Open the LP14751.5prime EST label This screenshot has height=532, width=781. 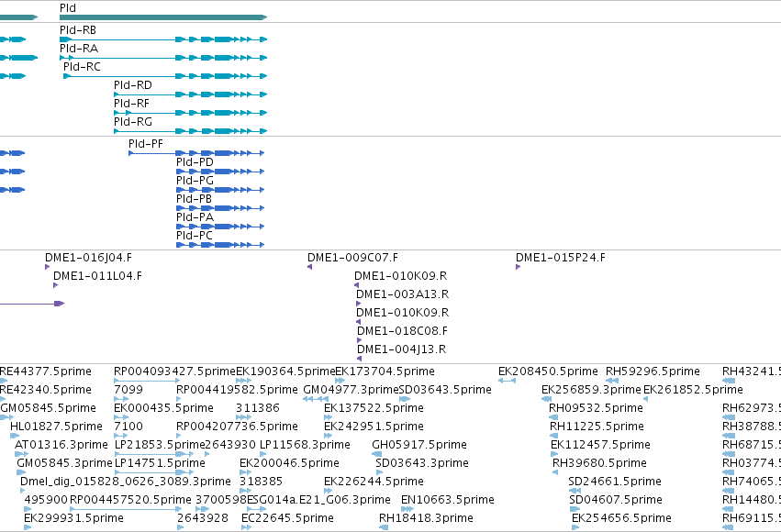point(160,464)
